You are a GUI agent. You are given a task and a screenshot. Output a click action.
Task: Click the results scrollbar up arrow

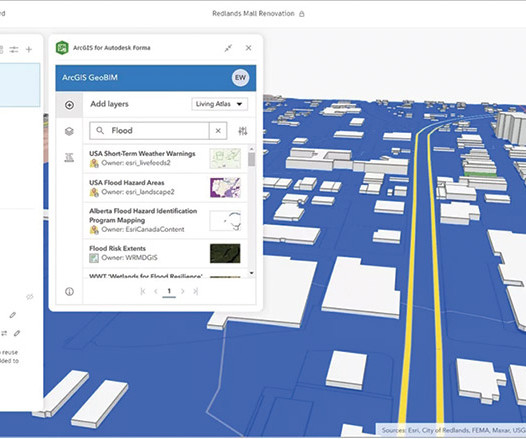[x=251, y=148]
